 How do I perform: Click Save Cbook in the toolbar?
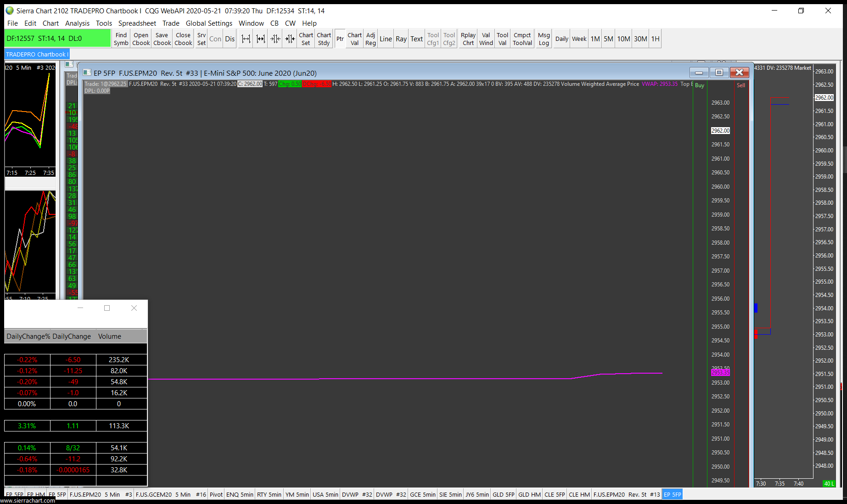click(162, 39)
